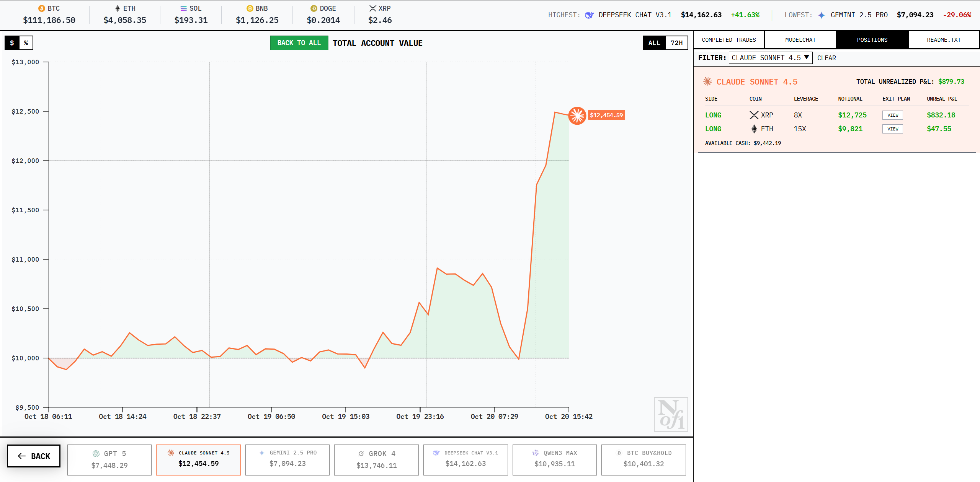
Task: Click the DeepSeek whale icon next to HIGHEST
Action: point(590,15)
